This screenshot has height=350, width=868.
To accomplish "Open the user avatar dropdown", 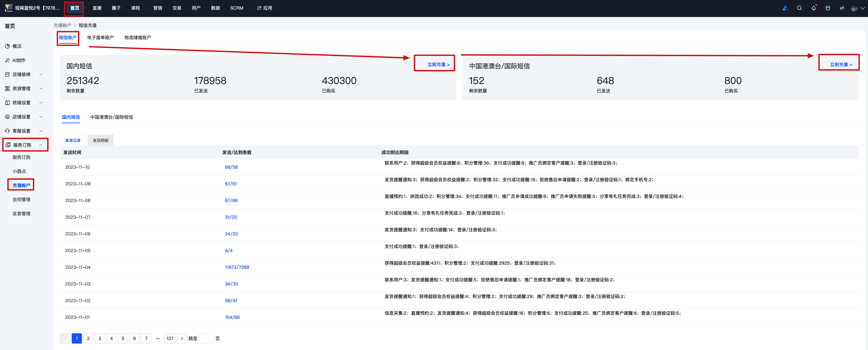I will (x=857, y=8).
